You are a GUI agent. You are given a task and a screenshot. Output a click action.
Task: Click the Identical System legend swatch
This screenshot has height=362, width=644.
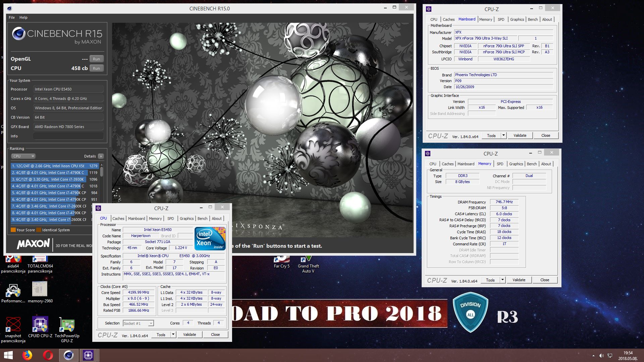[39, 230]
